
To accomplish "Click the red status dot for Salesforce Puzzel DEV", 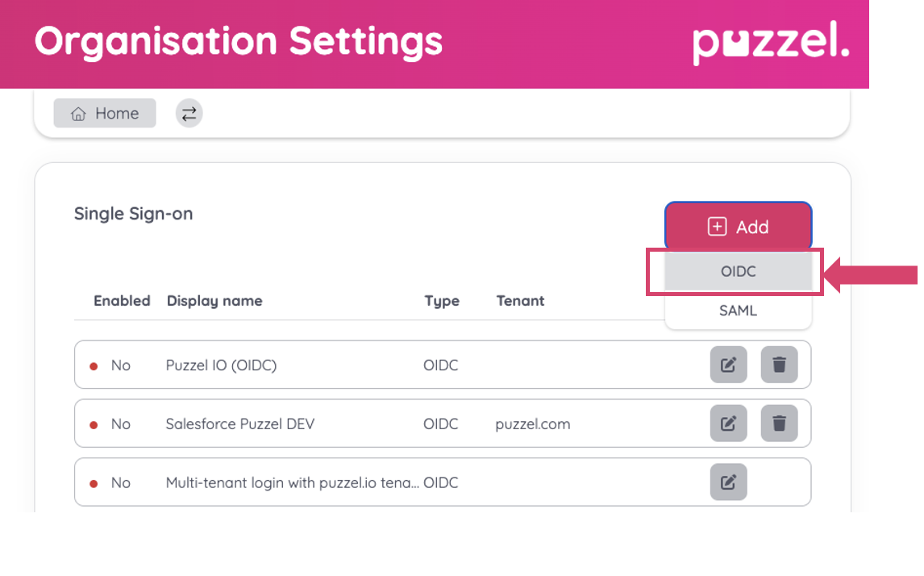I will [94, 425].
